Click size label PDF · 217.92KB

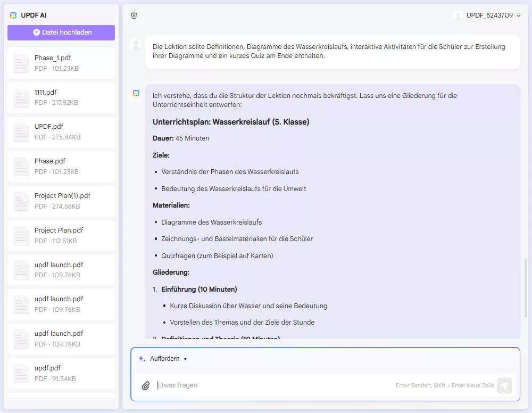56,103
